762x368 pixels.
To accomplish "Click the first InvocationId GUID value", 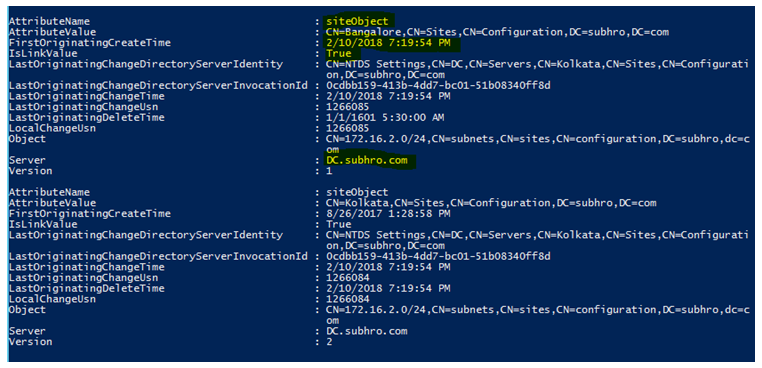I will pos(439,86).
